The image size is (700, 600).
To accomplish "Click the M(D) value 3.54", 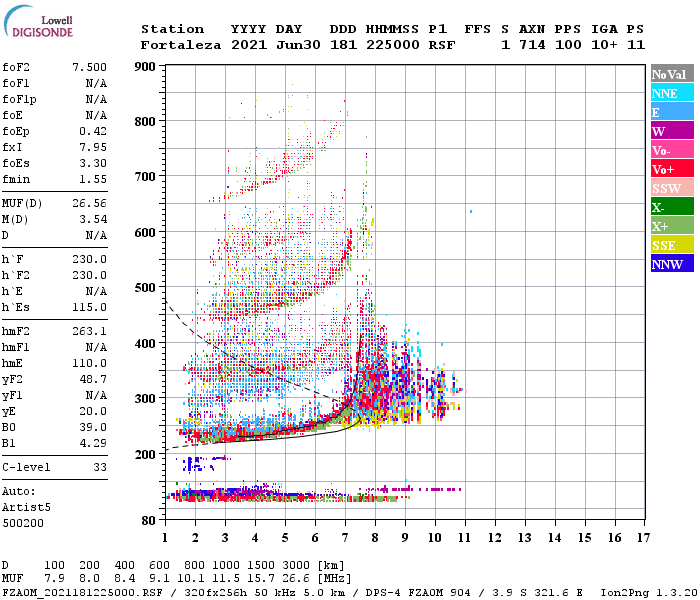I will (93, 219).
